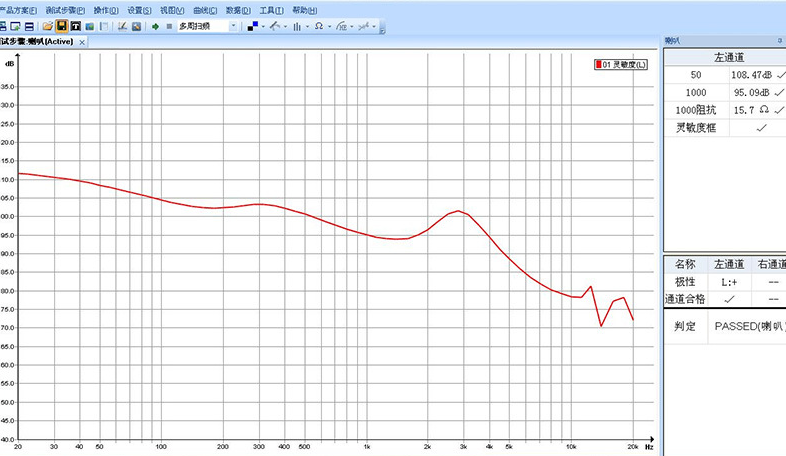
Task: Open the 产品方案(F) menu
Action: pyautogui.click(x=17, y=10)
